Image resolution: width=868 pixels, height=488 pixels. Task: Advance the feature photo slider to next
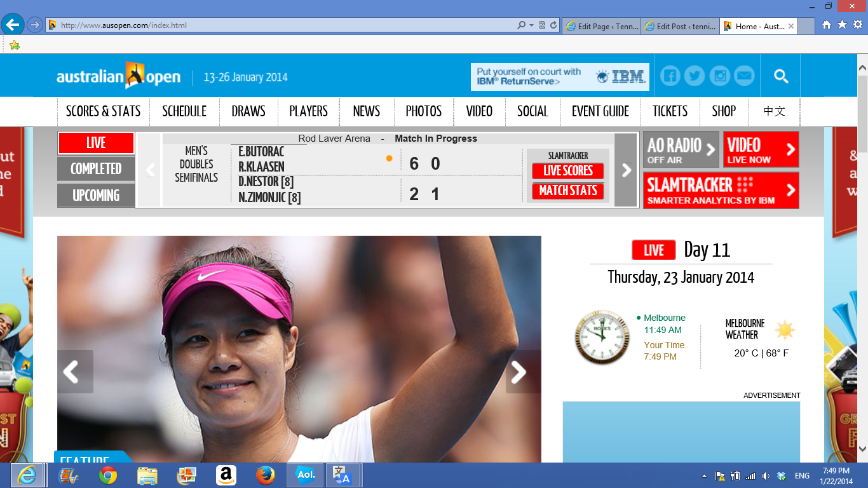coord(519,372)
